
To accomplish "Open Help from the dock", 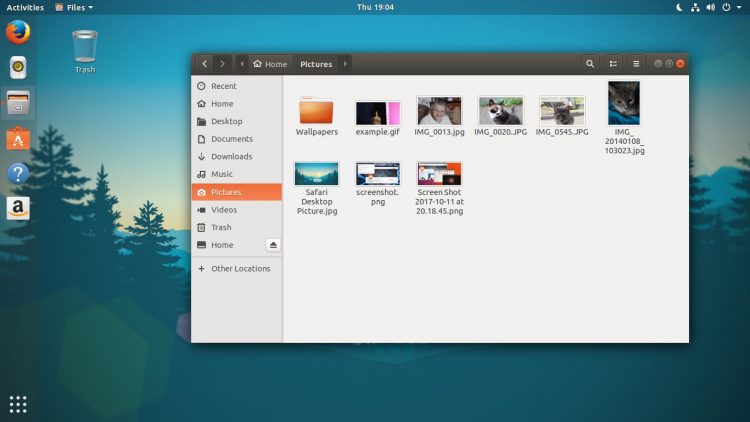I will (x=18, y=173).
